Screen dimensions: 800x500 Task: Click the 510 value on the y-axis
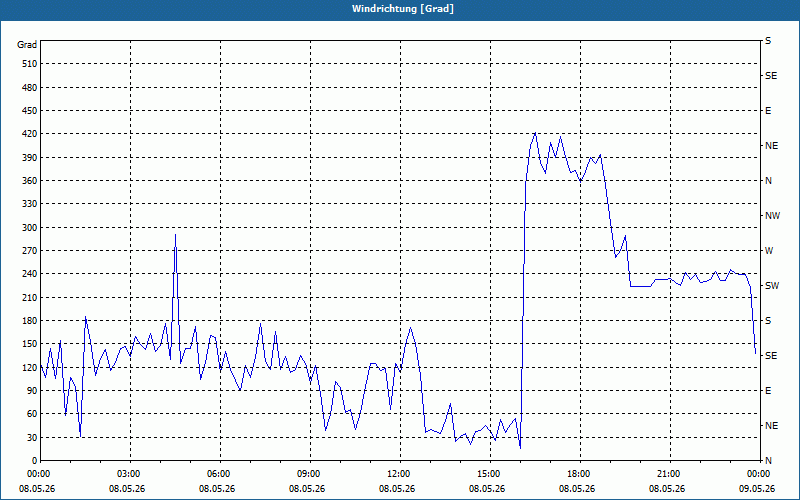(x=30, y=64)
